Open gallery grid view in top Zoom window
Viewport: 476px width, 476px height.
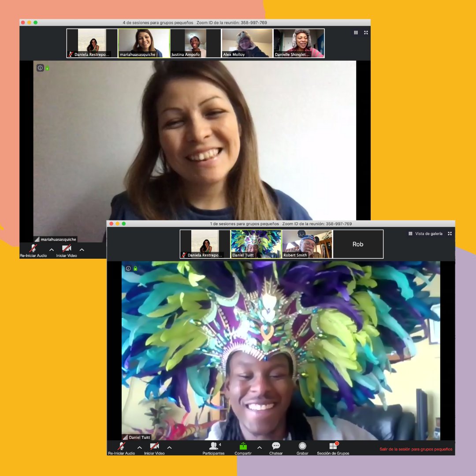point(356,33)
